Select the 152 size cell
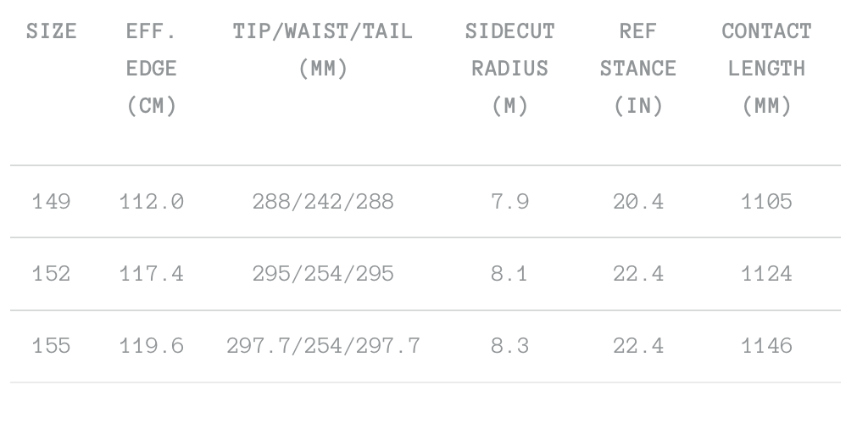This screenshot has height=424, width=868. click(x=52, y=274)
